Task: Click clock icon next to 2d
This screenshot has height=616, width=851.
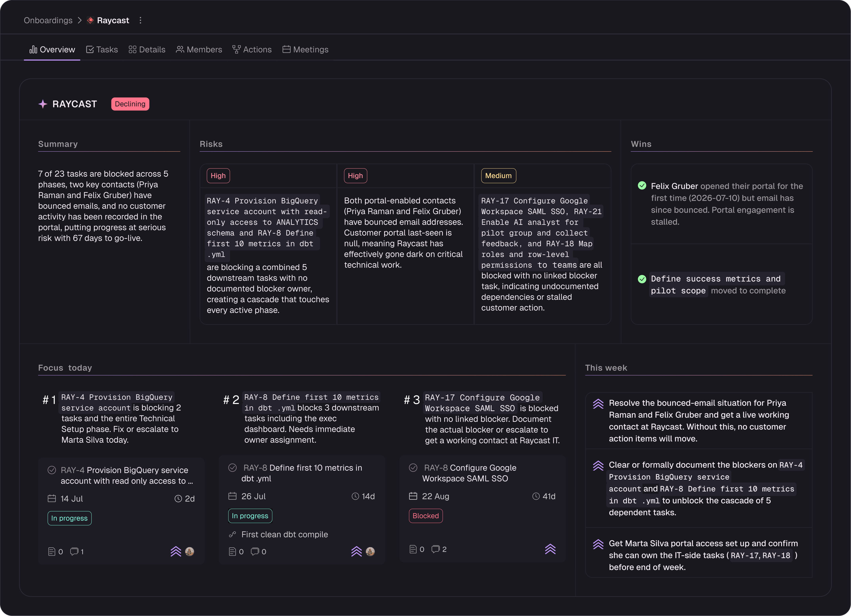Action: (x=178, y=499)
